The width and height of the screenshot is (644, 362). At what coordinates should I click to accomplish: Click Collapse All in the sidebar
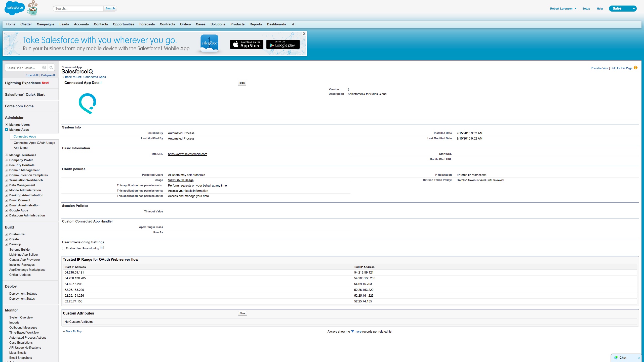48,75
